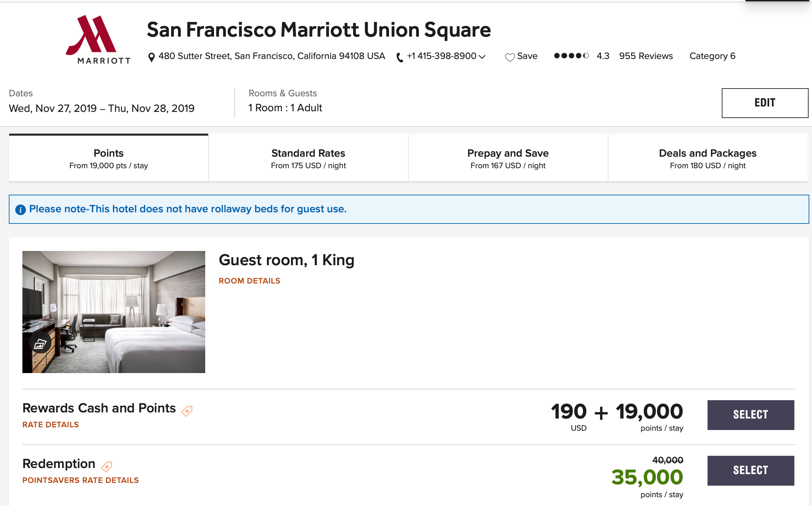Click tag icon beside Rewards Cash and Points

[x=187, y=411]
